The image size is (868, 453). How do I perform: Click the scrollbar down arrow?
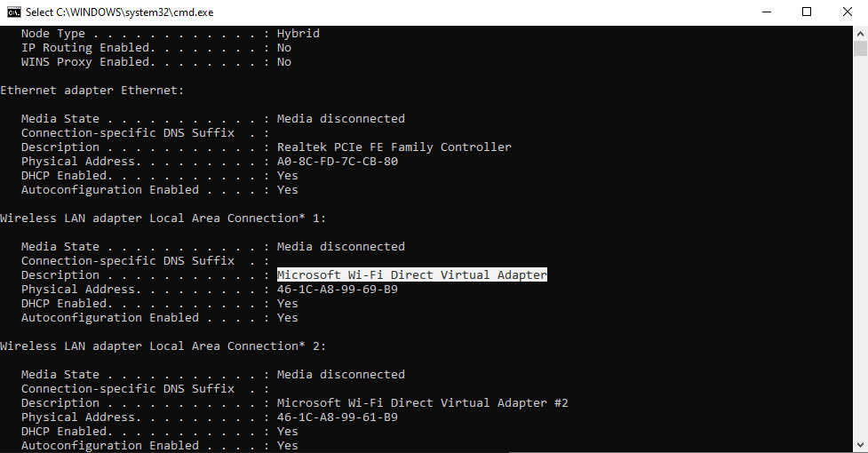(860, 445)
